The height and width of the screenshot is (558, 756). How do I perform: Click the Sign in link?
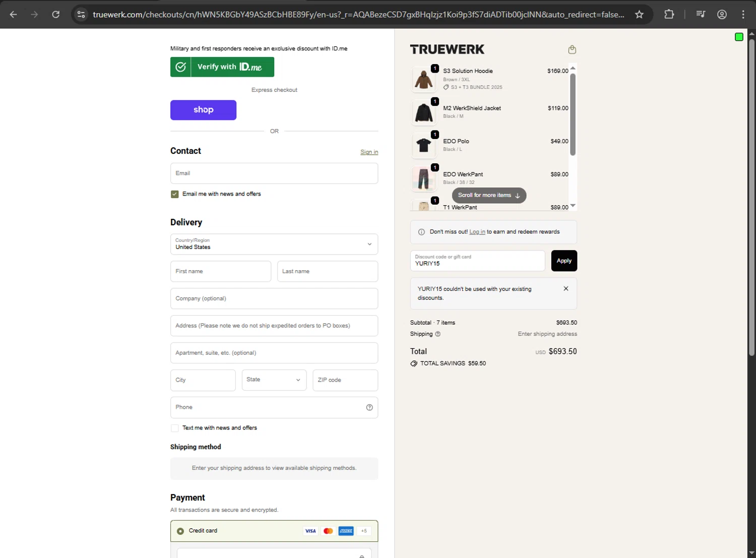click(x=369, y=152)
